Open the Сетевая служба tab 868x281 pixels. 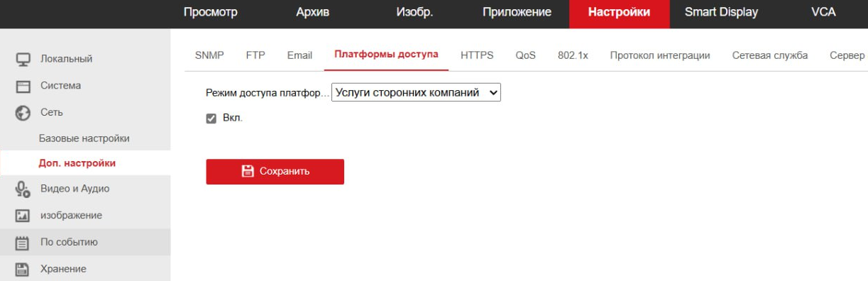[x=769, y=56]
